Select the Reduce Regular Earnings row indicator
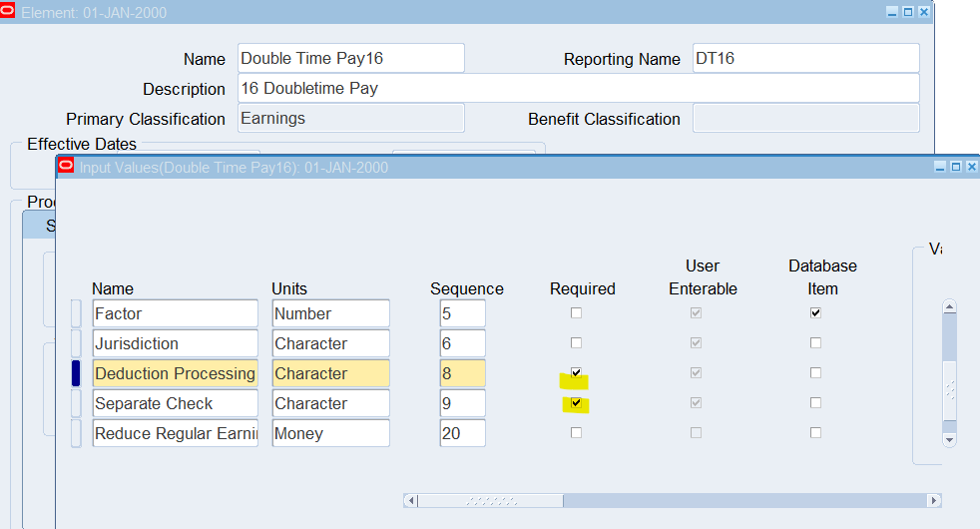980x529 pixels. [x=76, y=433]
